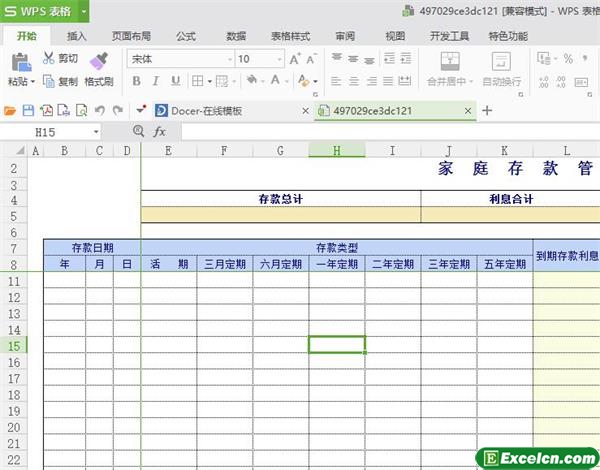This screenshot has height=470, width=600.
Task: Select column H header
Action: point(336,150)
